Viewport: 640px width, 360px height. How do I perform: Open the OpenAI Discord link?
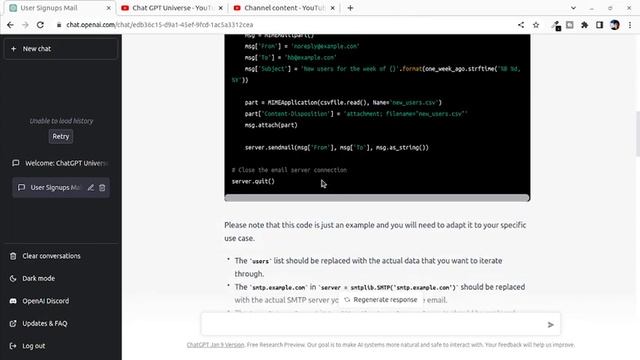60,301
